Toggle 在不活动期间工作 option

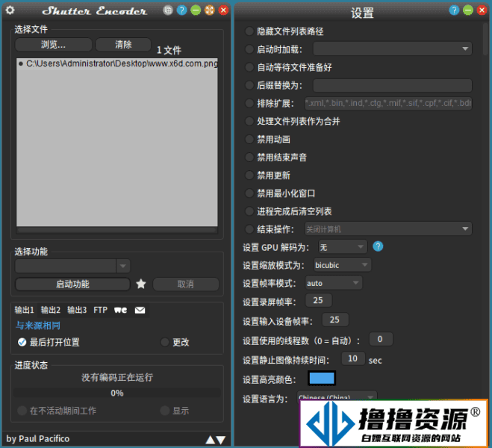coord(22,411)
